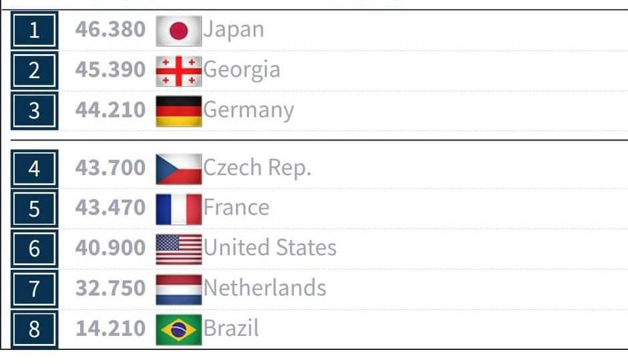Select the United States name
The image size is (628, 364).
[270, 248]
